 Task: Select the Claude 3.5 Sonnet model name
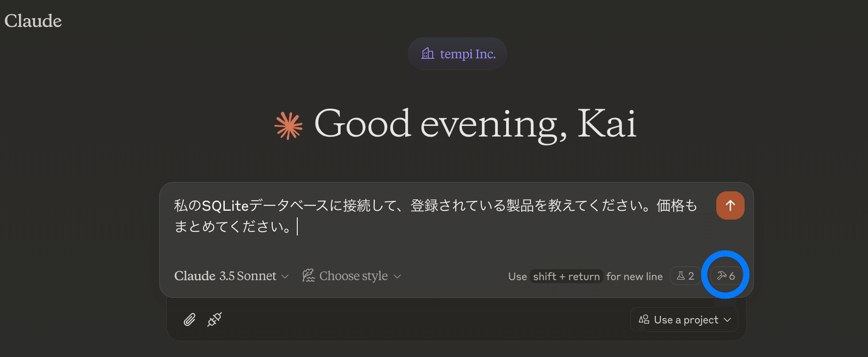[225, 276]
